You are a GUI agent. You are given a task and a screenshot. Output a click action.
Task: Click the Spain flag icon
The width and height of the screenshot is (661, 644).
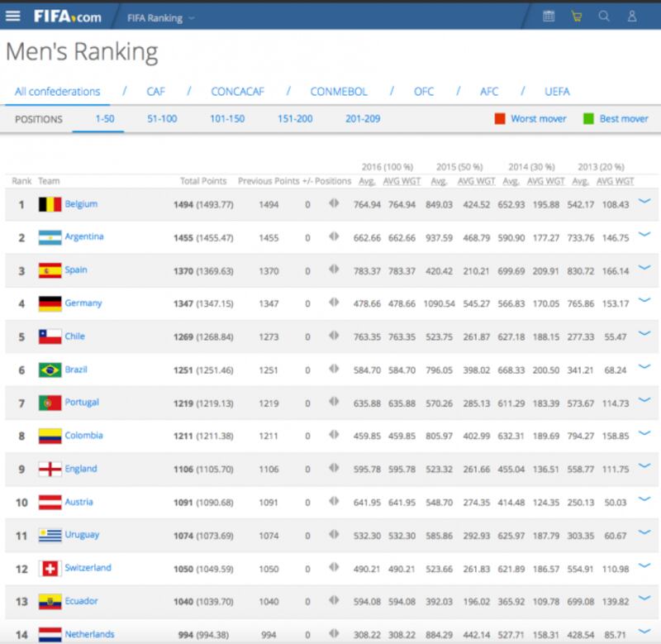click(50, 271)
